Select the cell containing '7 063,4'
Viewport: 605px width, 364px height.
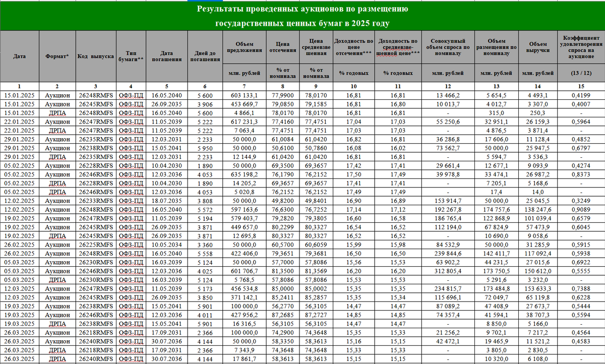[x=245, y=131]
